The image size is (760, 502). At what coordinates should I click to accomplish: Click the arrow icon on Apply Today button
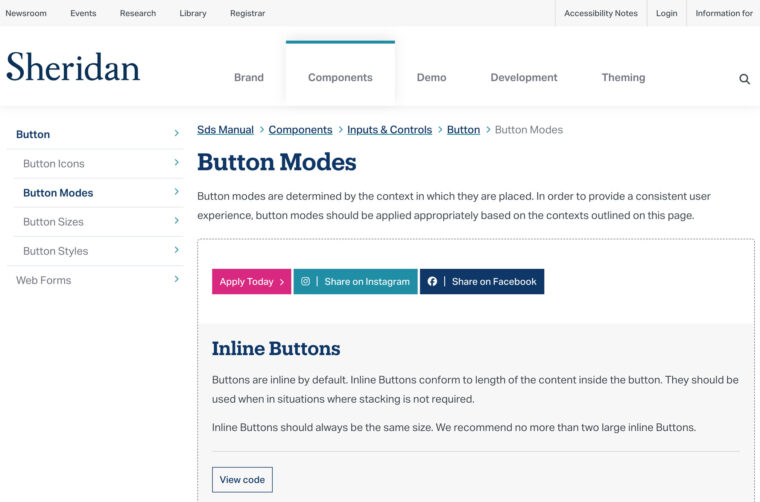coord(282,282)
